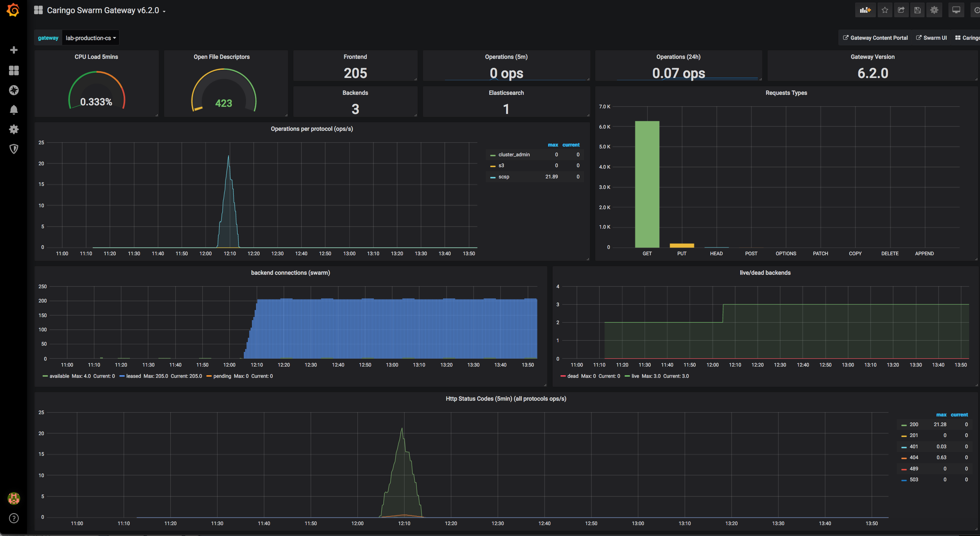Screen dimensions: 980x536
Task: Click the 200 series color swatch
Action: click(x=904, y=425)
